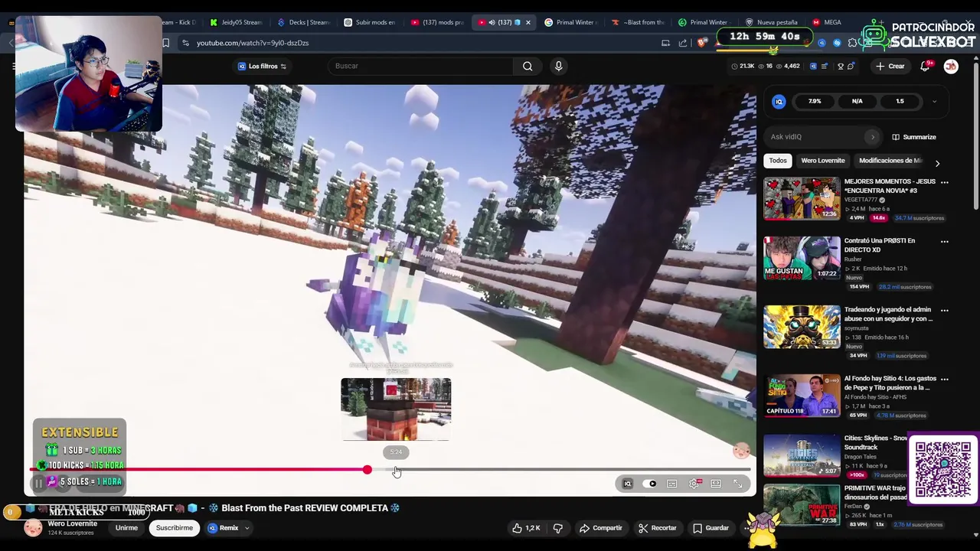The height and width of the screenshot is (551, 980).
Task: Seek video at hovered 5:24 position
Action: coord(396,470)
